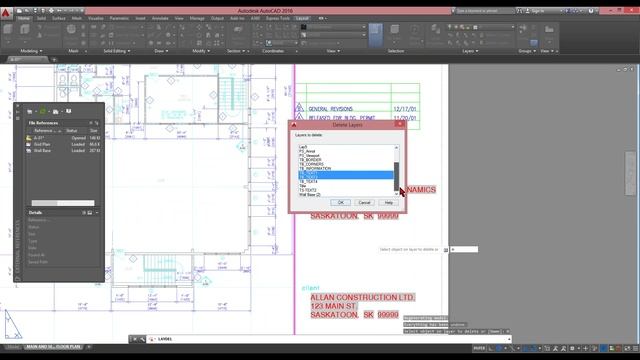Open the Home ribbon tab

(24, 18)
